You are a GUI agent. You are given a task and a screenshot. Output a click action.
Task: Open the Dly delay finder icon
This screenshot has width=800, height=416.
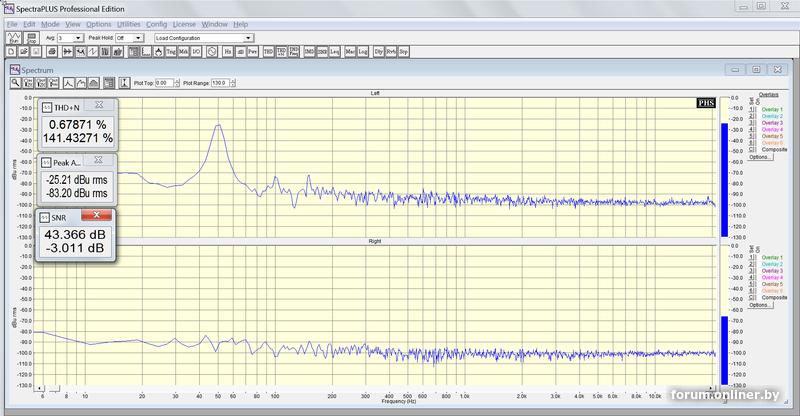379,52
